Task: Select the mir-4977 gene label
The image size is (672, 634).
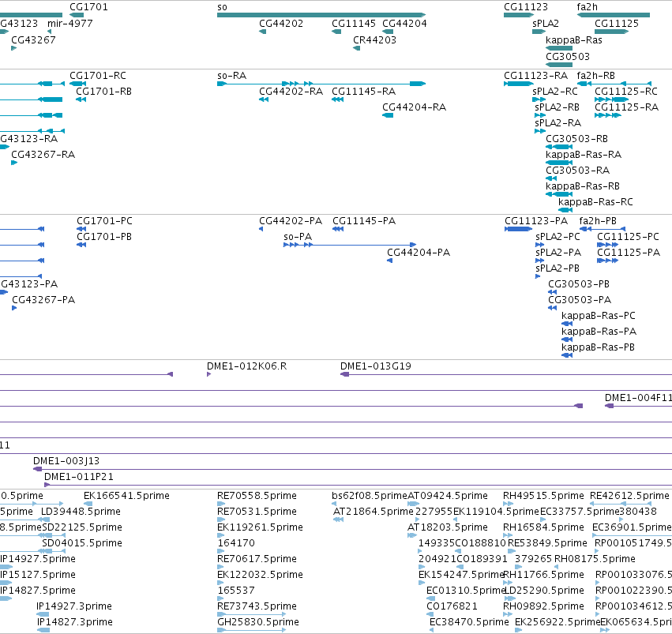Action: (x=69, y=24)
